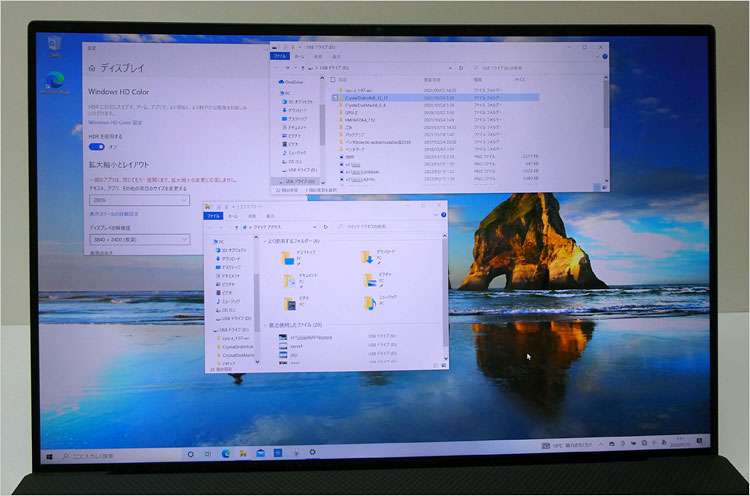Open the ファイル tab in Quick Access window
Screen dimensions: 750x496
(x=214, y=215)
